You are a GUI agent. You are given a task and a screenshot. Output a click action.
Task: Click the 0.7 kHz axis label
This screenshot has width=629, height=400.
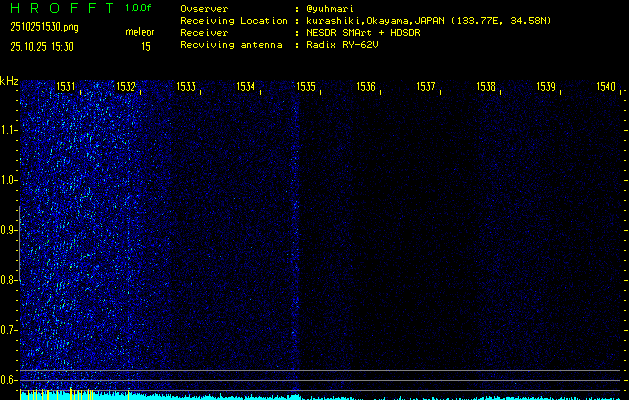(x=7, y=330)
